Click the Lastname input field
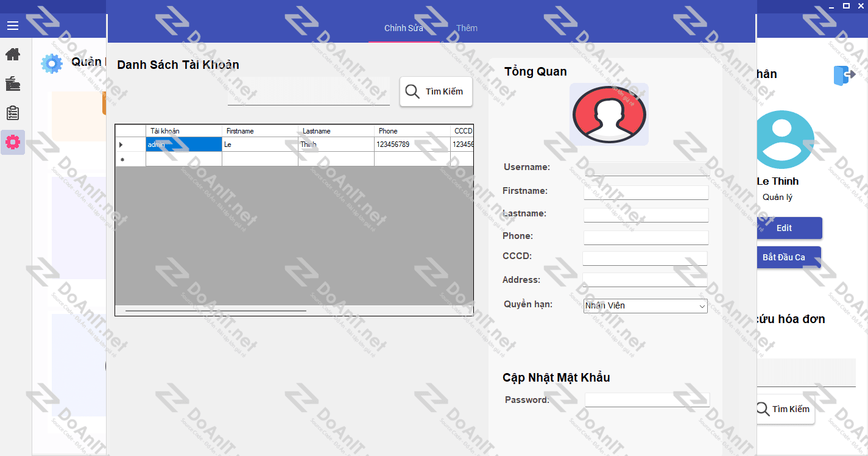The width and height of the screenshot is (868, 456). [646, 215]
